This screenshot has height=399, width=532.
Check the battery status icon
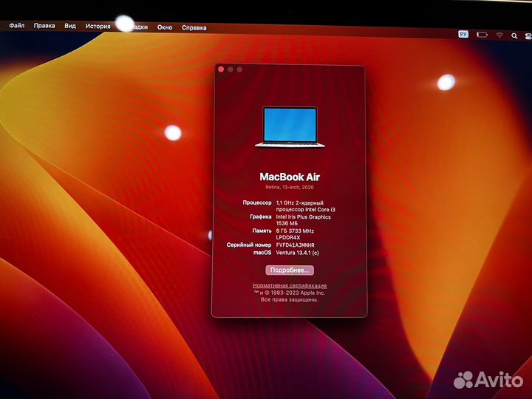[482, 35]
